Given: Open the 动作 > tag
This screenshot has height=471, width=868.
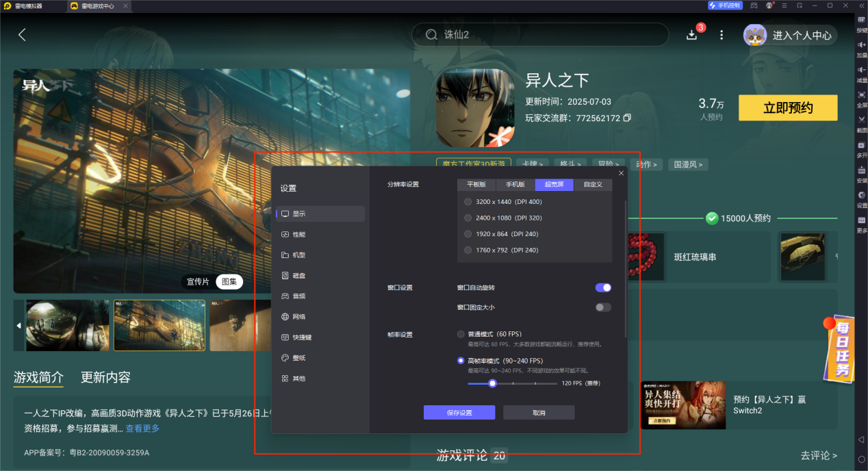Looking at the screenshot, I should (x=646, y=164).
